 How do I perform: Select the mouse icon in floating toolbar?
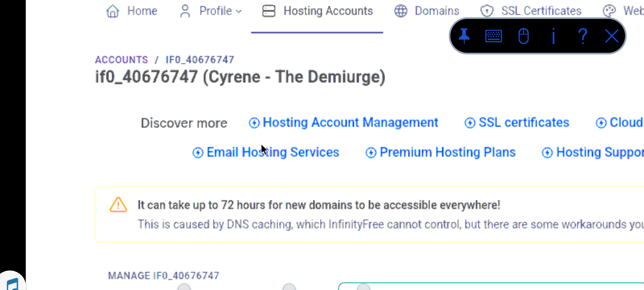tap(523, 36)
